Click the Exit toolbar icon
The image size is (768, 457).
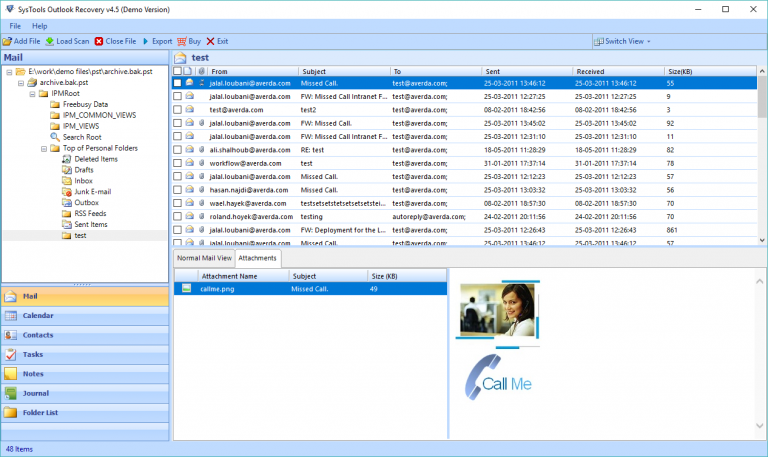tap(210, 41)
